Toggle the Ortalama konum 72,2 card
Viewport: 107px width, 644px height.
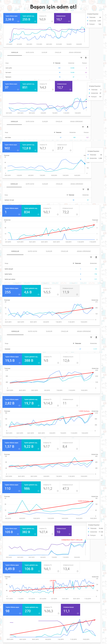(x=70, y=211)
